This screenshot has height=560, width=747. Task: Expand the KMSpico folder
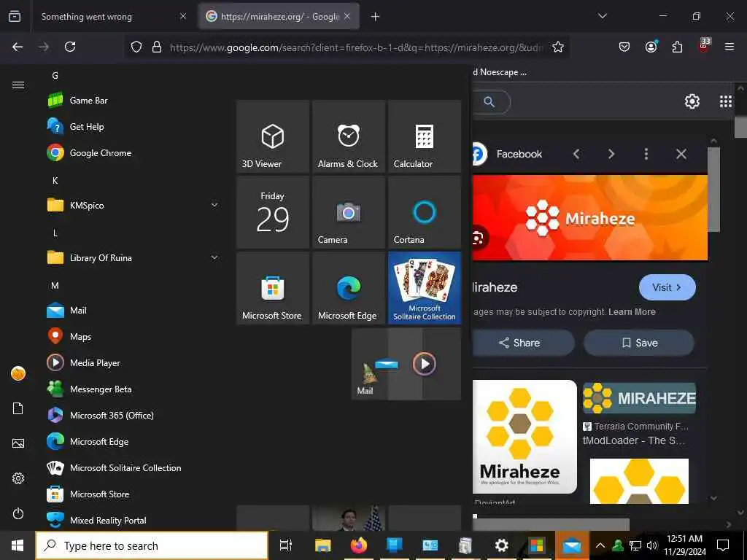133,205
